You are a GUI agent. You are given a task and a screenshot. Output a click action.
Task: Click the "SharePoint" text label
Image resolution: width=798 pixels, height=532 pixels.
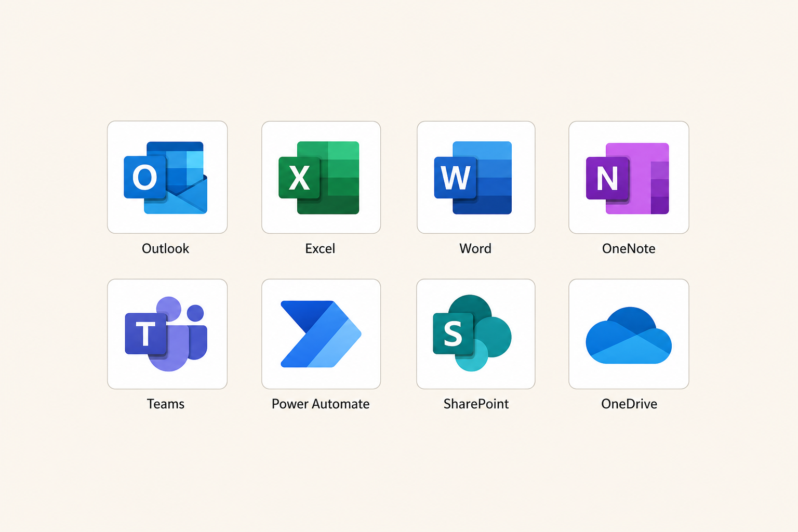(x=476, y=404)
